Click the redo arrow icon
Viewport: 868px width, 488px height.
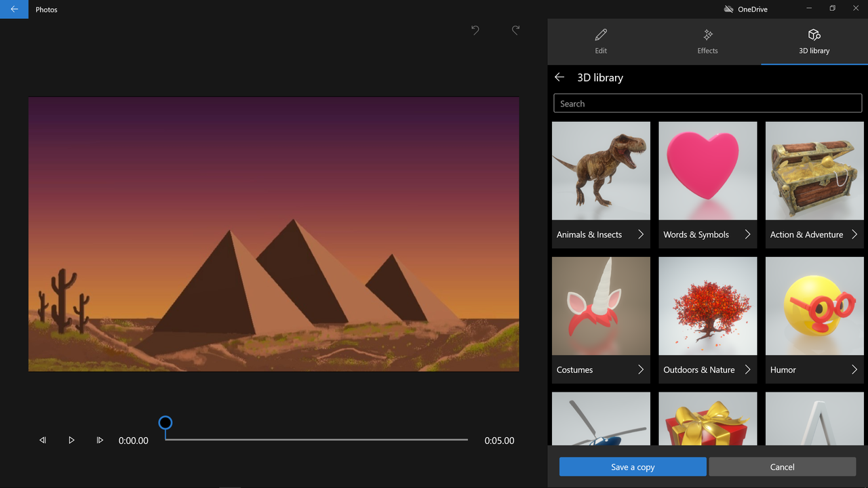click(x=515, y=30)
